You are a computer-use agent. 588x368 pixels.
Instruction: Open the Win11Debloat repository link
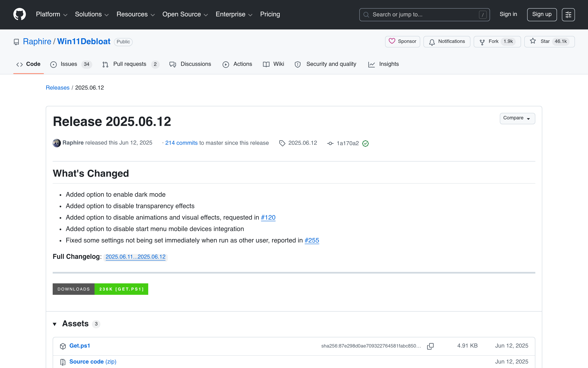(x=84, y=42)
